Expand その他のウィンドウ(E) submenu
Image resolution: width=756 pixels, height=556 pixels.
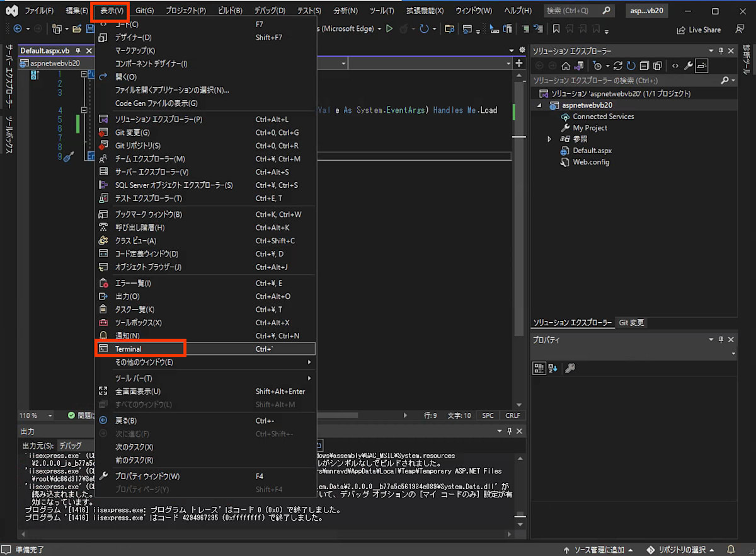coord(205,362)
